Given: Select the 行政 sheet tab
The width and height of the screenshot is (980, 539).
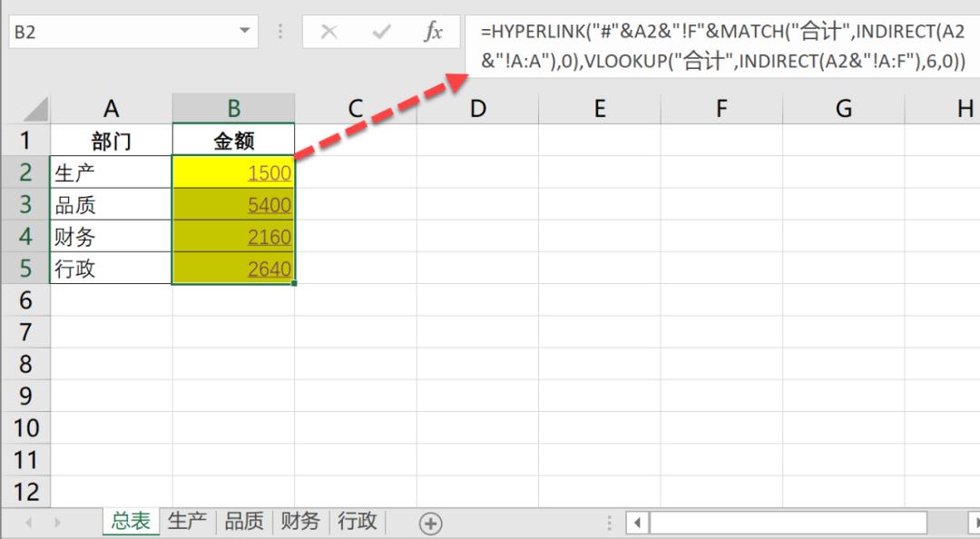Looking at the screenshot, I should pos(357,521).
